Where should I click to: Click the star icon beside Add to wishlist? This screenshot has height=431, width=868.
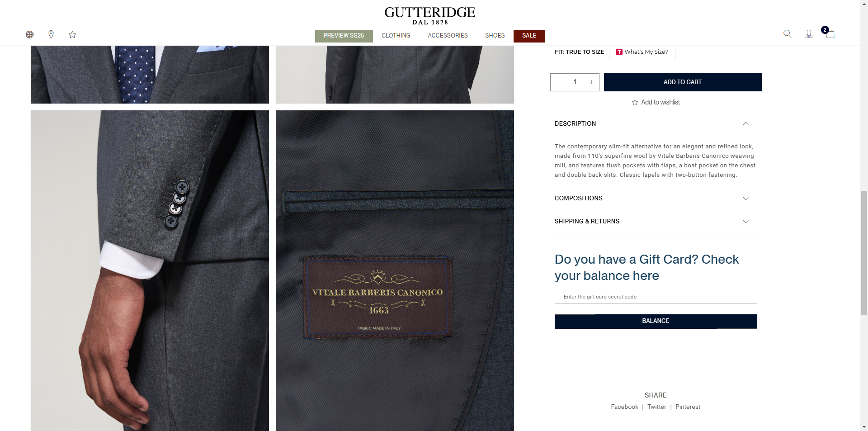(x=635, y=103)
